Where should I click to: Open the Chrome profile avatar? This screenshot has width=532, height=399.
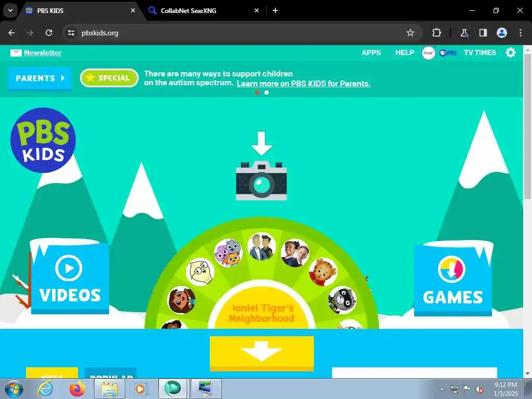(502, 33)
